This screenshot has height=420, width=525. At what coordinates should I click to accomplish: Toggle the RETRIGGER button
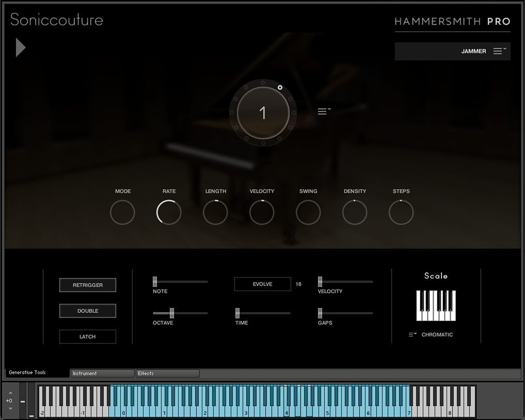tap(88, 285)
